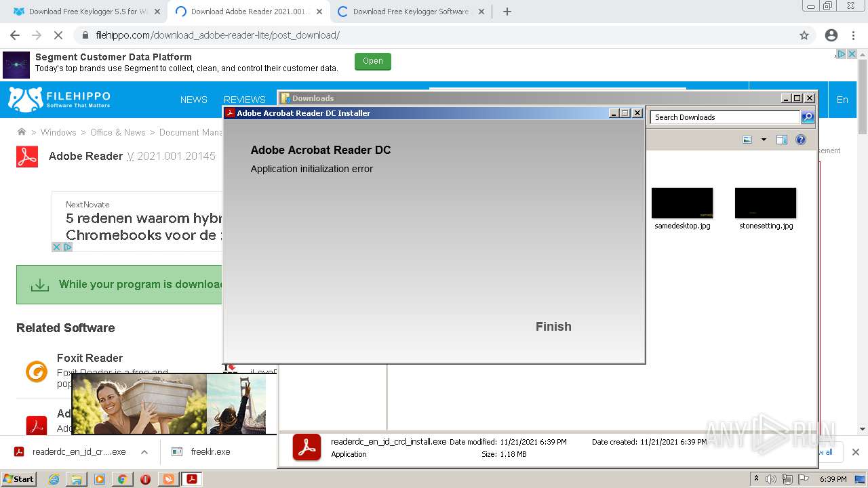Click the volume speaker tray icon
This screenshot has width=868, height=488.
click(x=770, y=479)
